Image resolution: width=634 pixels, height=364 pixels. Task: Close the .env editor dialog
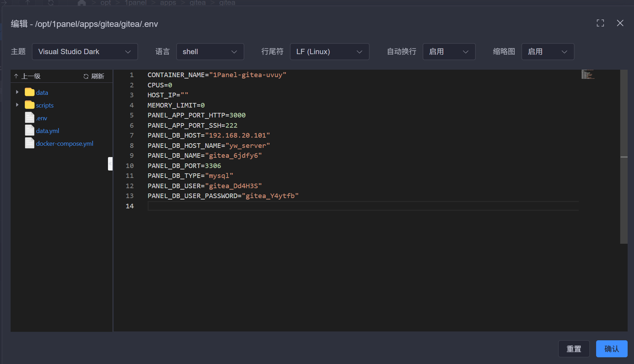click(620, 23)
